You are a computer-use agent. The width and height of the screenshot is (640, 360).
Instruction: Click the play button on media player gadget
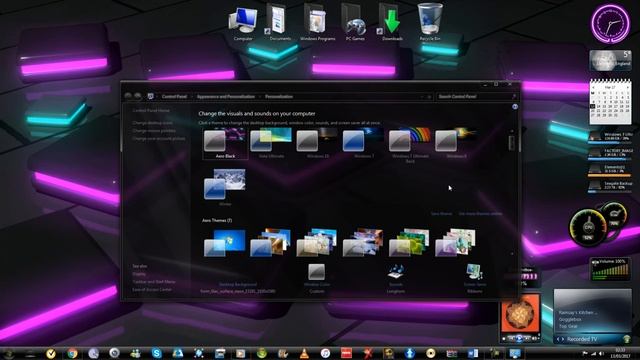tap(519, 338)
